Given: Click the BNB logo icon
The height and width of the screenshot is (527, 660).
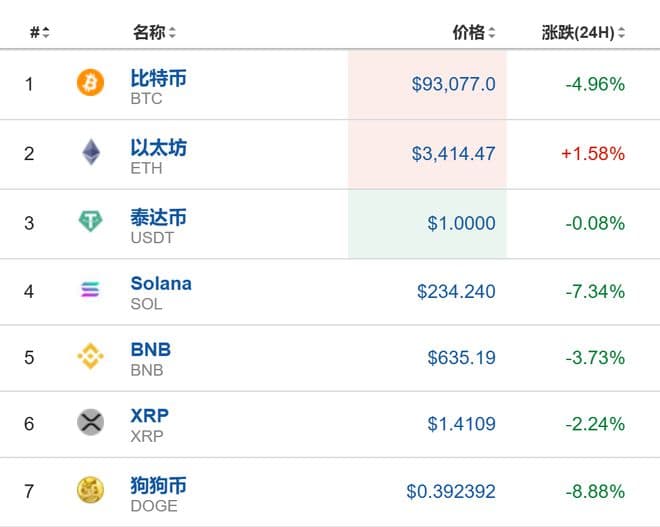Looking at the screenshot, I should (x=90, y=357).
